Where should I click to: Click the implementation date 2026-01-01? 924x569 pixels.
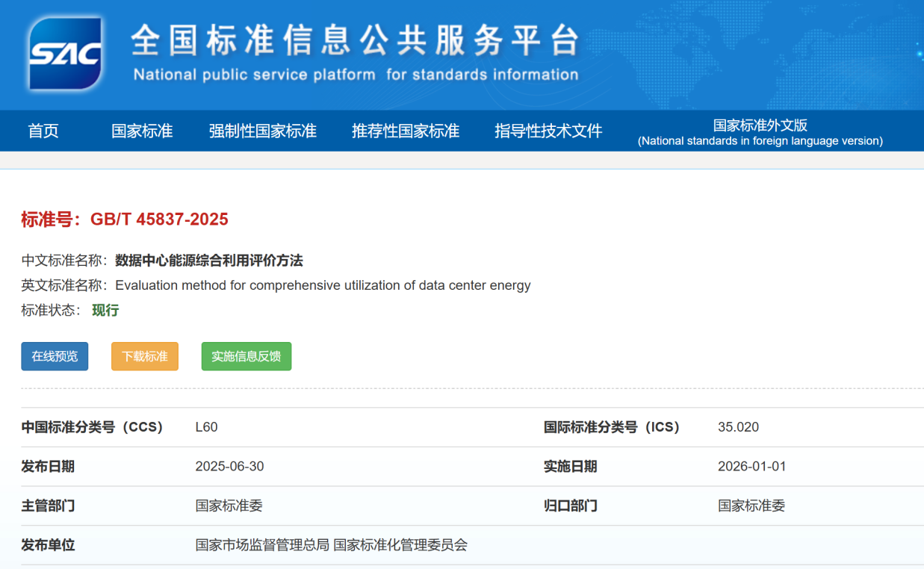[x=752, y=467]
